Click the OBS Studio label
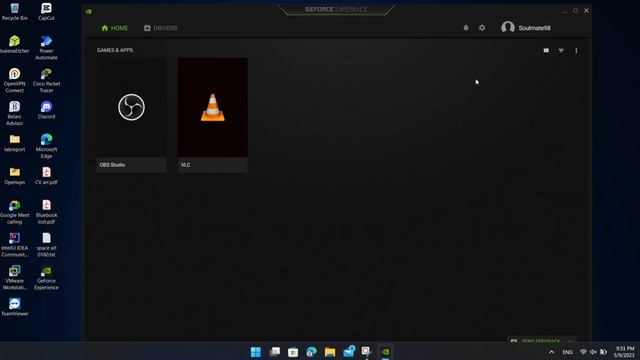Screen dimensions: 640x360 coord(112,165)
